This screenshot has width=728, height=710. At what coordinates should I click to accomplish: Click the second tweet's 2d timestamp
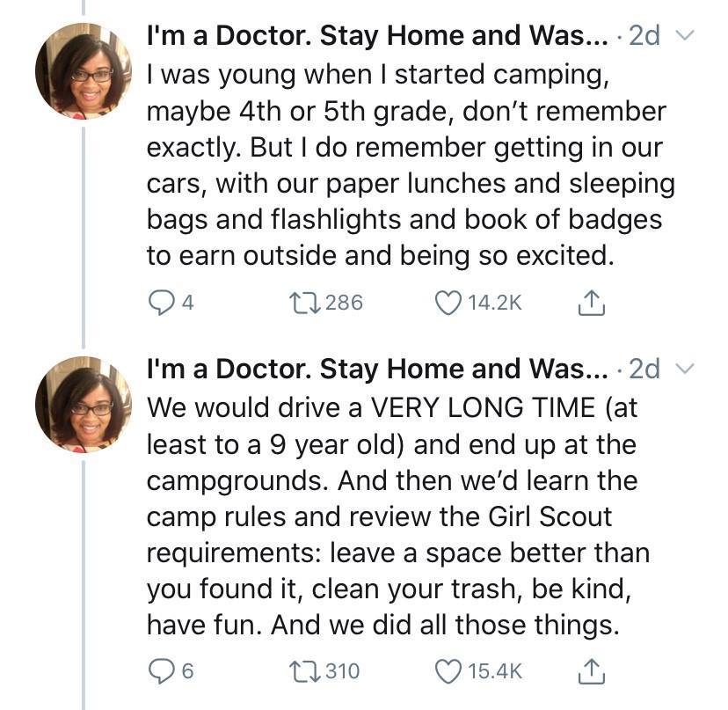point(644,370)
